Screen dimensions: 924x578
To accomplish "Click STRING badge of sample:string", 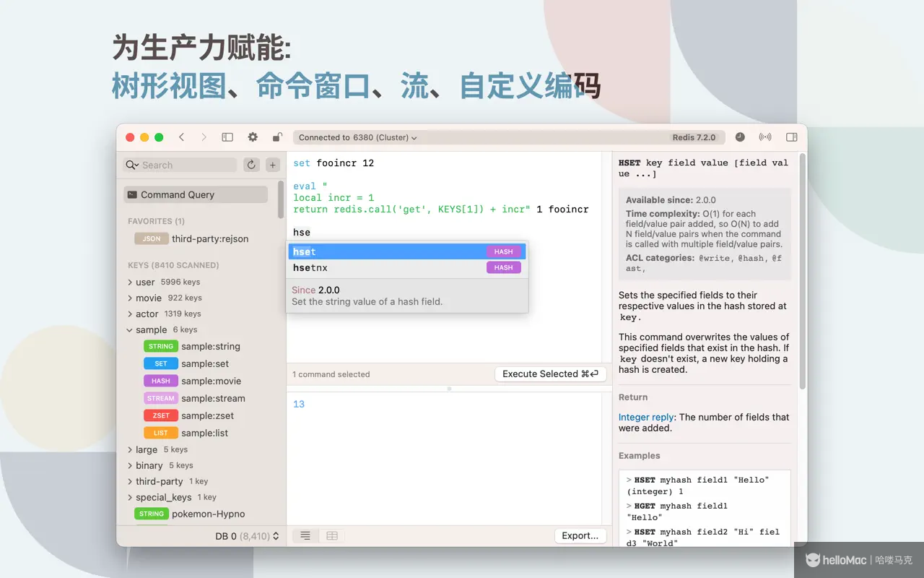I will pyautogui.click(x=161, y=346).
